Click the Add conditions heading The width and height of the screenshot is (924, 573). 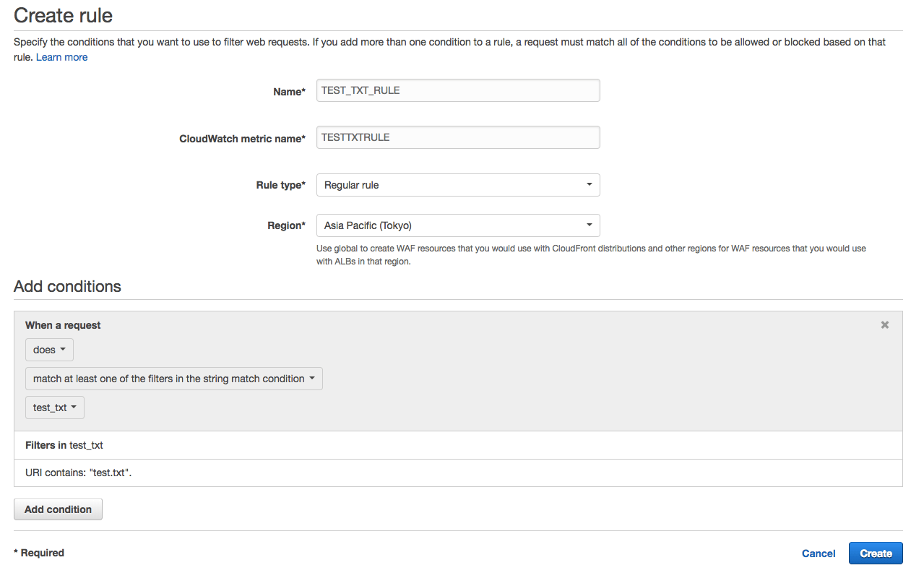tap(67, 286)
